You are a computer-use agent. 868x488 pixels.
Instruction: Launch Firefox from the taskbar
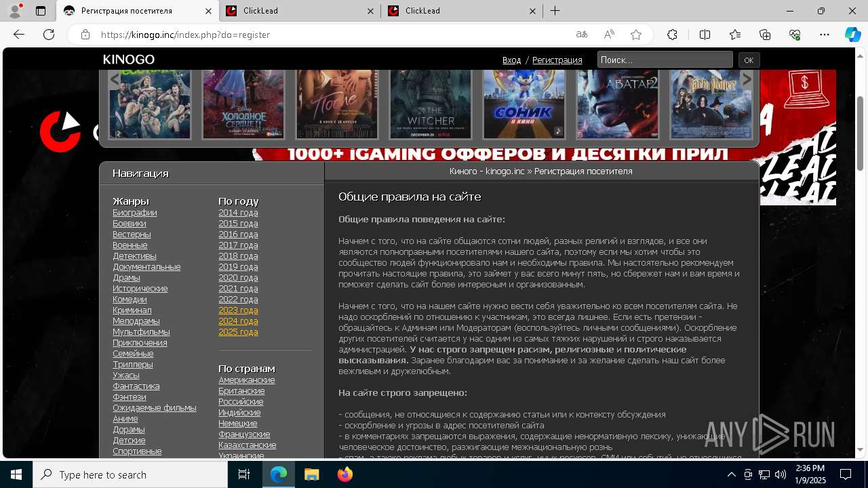coord(345,474)
